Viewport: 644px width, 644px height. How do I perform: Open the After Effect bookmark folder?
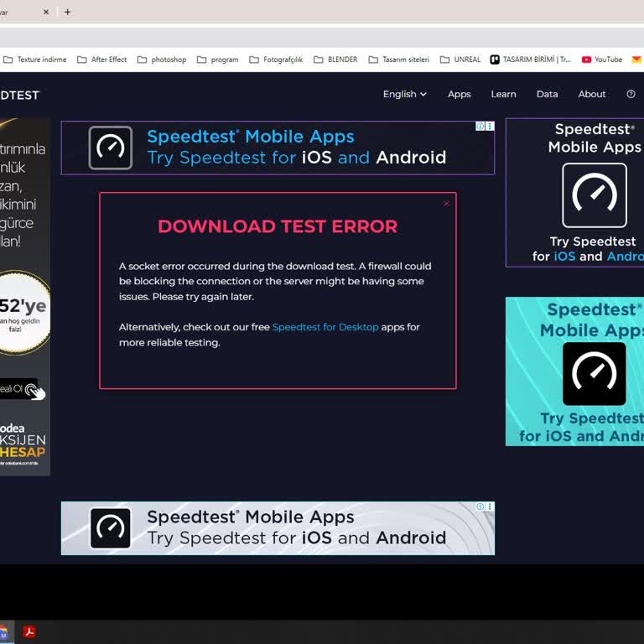[x=102, y=60]
